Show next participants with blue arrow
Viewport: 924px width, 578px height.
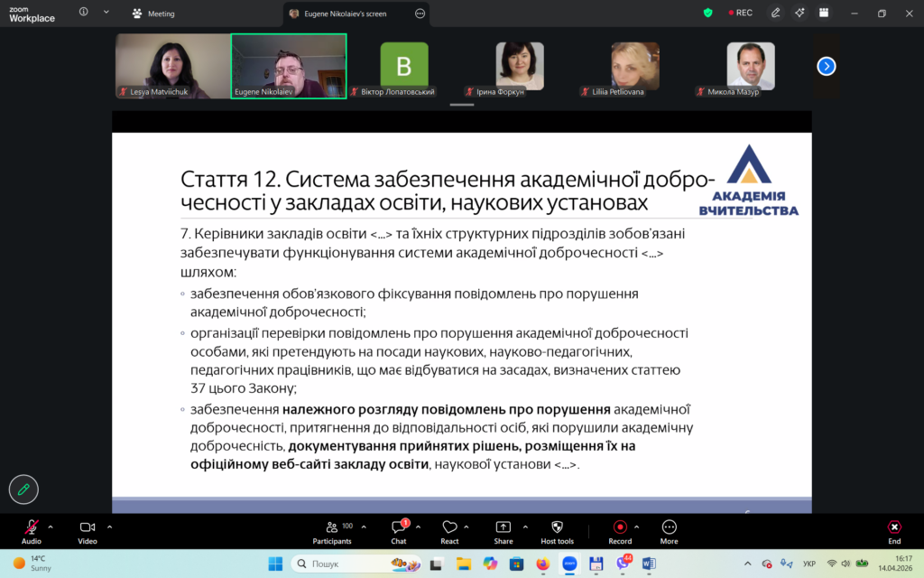[826, 66]
